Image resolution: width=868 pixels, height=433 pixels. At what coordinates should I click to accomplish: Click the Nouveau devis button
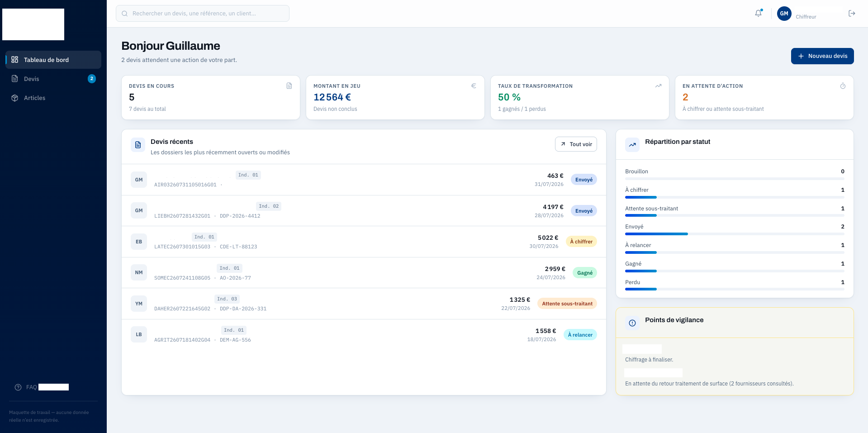822,56
